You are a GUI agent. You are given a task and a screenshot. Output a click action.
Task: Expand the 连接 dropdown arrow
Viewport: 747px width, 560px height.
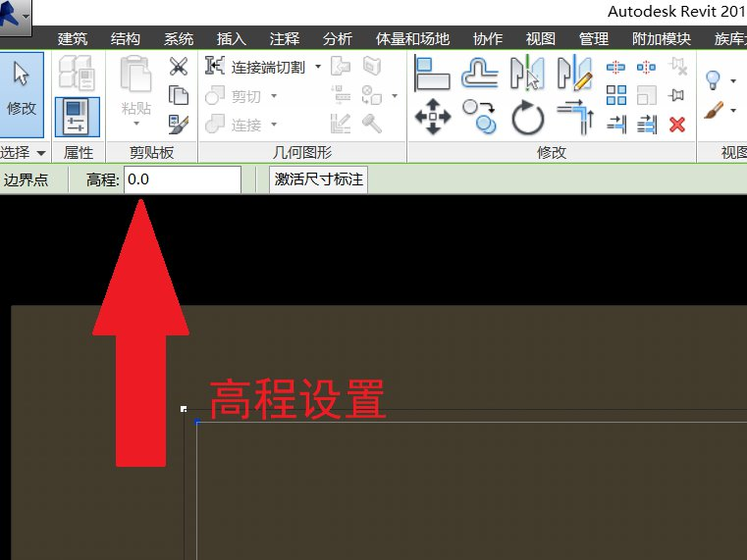(274, 125)
